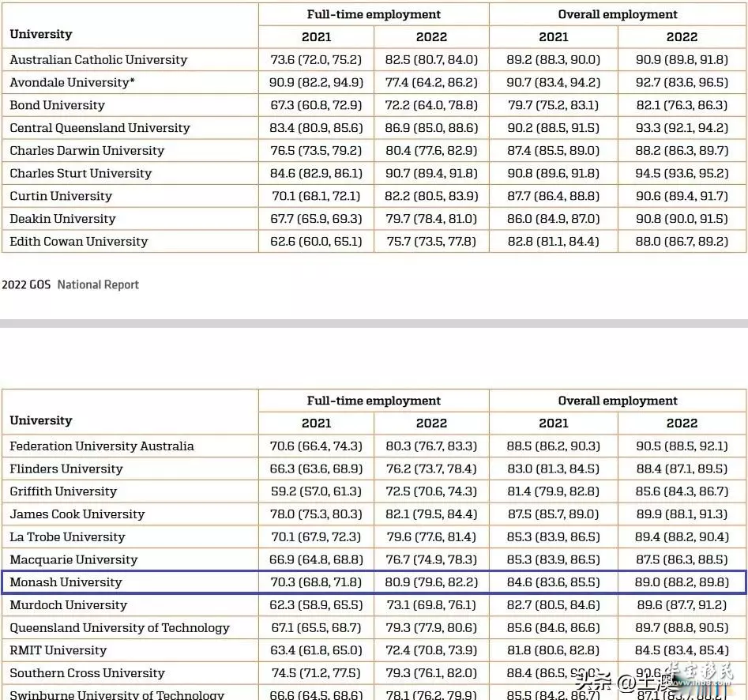Select Queensland University of Technology text
The width and height of the screenshot is (748, 700).
[x=119, y=627]
